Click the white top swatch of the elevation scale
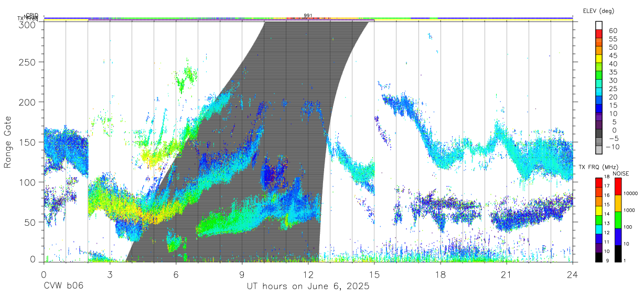This screenshot has width=644, height=297. point(599,25)
